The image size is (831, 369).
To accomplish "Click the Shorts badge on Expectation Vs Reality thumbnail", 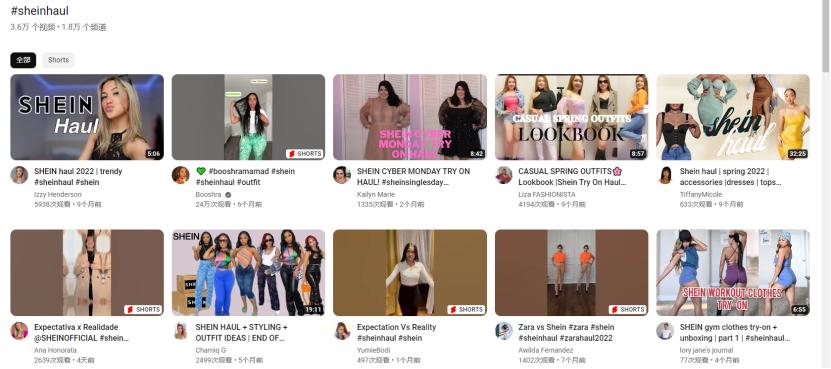I will point(466,310).
